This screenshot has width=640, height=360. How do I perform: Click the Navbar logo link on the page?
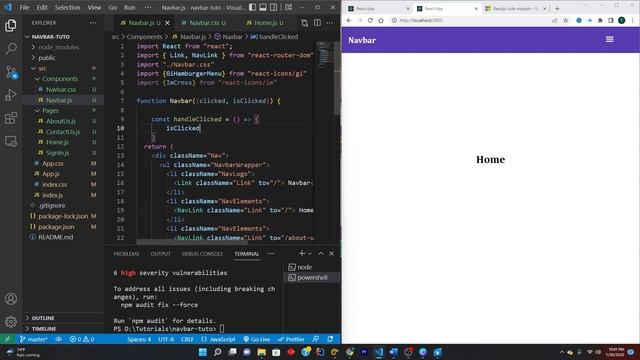(362, 40)
